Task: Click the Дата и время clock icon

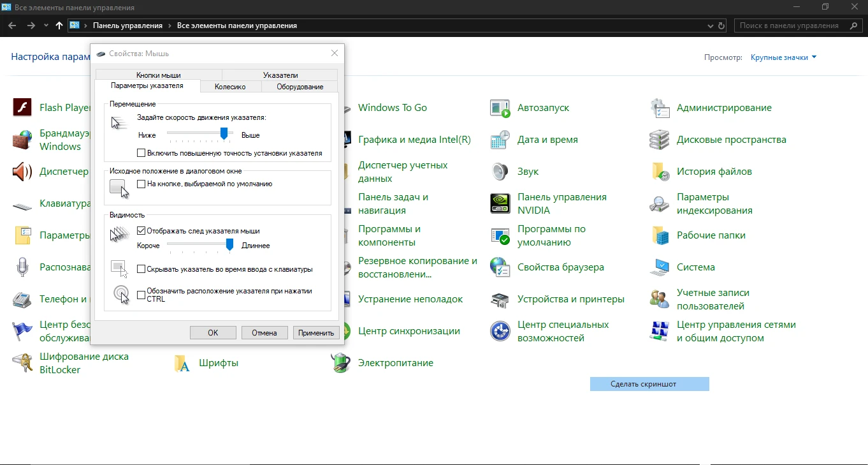Action: point(500,140)
